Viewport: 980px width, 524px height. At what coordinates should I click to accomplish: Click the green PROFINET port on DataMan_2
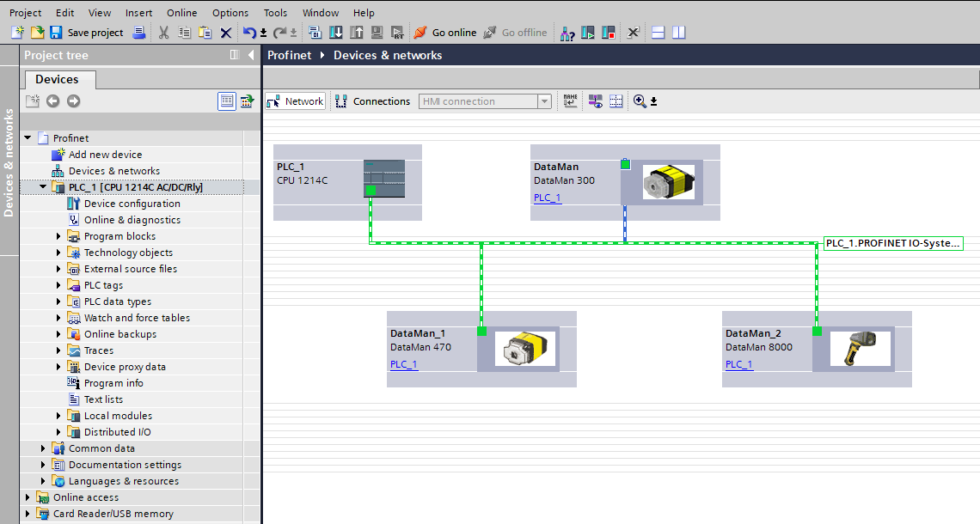click(817, 332)
